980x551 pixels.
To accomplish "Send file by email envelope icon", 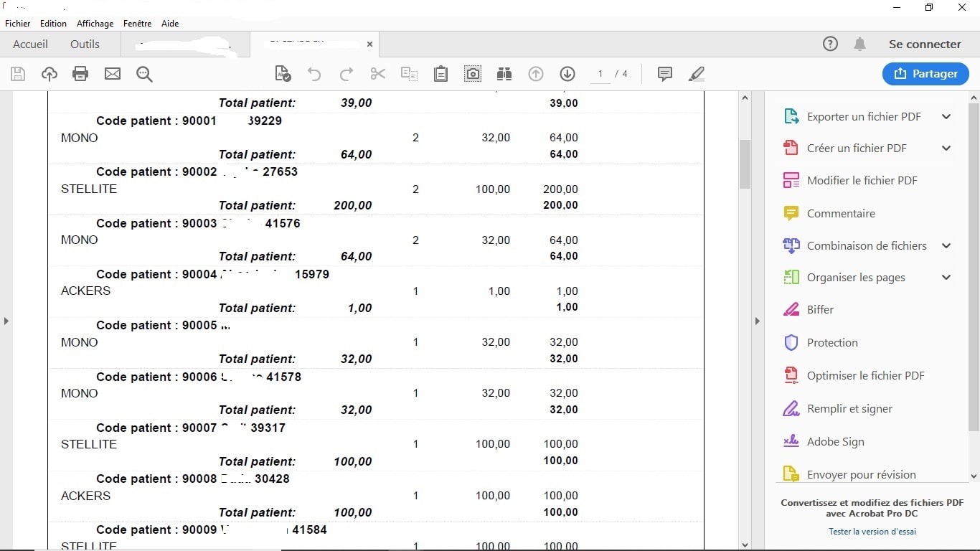I will 113,74.
